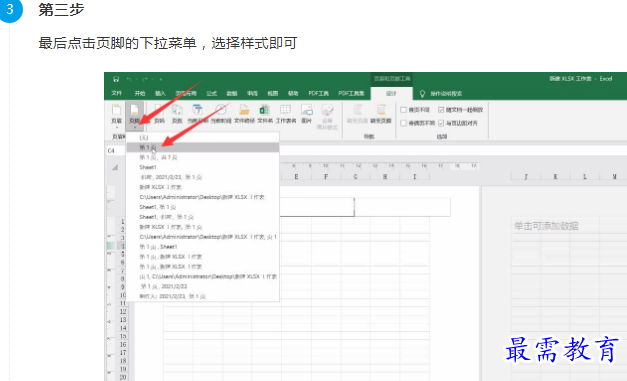Choose the footer preset reading only Sheet1
Viewport: 627px width, 381px height.
pyautogui.click(x=203, y=167)
